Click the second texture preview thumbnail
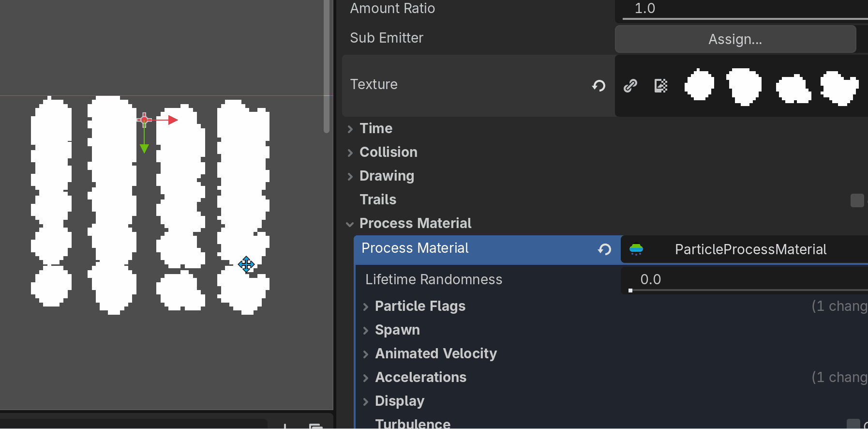The image size is (868, 429). [744, 86]
